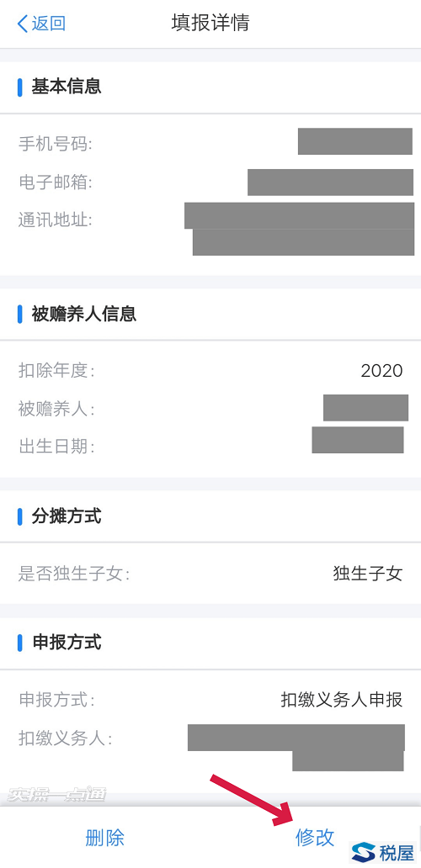Click the 实操一点通 watermark
The image size is (421, 868).
click(x=56, y=794)
